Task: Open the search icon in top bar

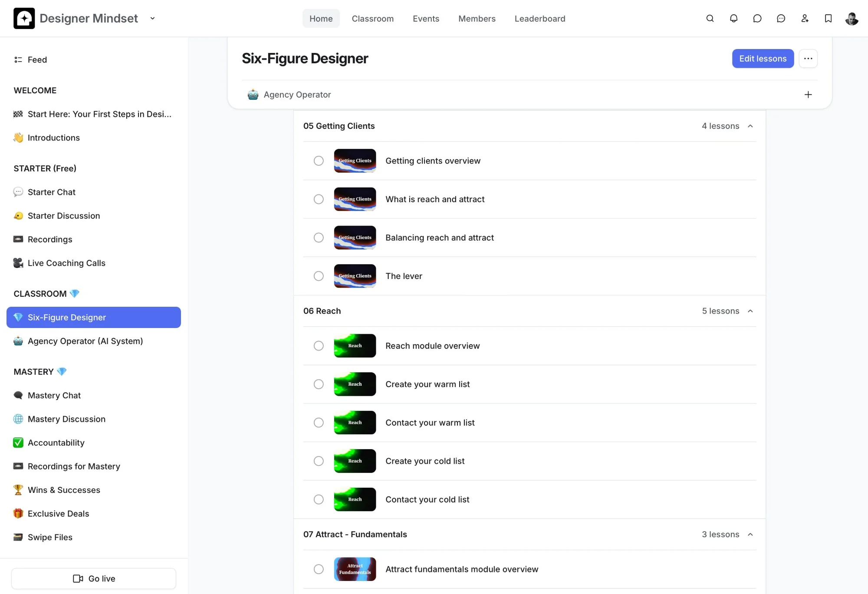Action: pos(710,18)
